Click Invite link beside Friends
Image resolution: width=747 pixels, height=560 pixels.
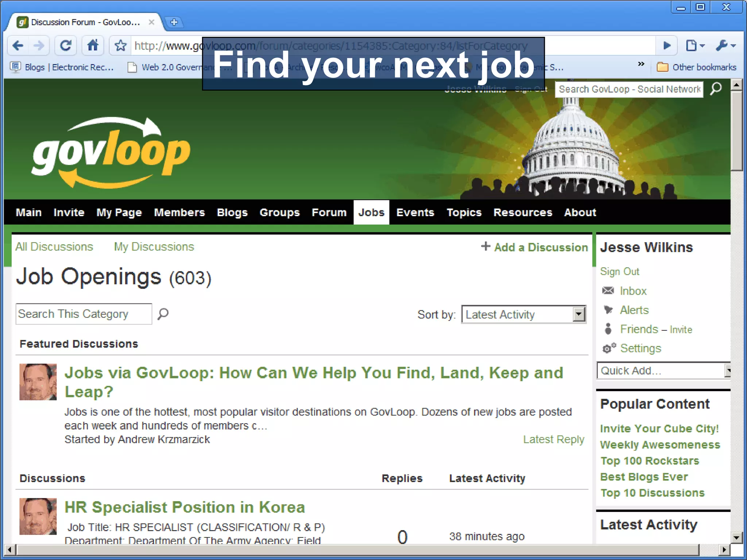click(x=681, y=330)
